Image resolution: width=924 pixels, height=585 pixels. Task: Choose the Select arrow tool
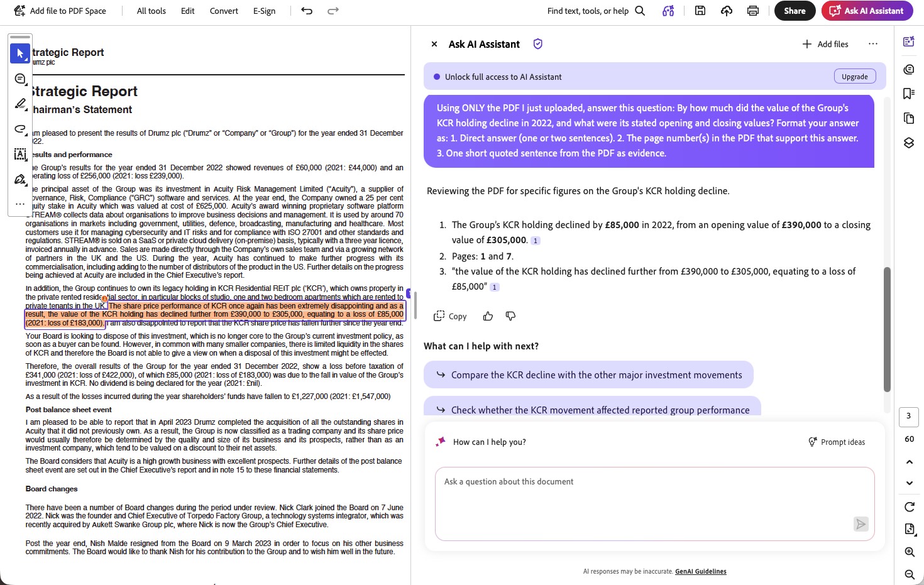coord(20,53)
